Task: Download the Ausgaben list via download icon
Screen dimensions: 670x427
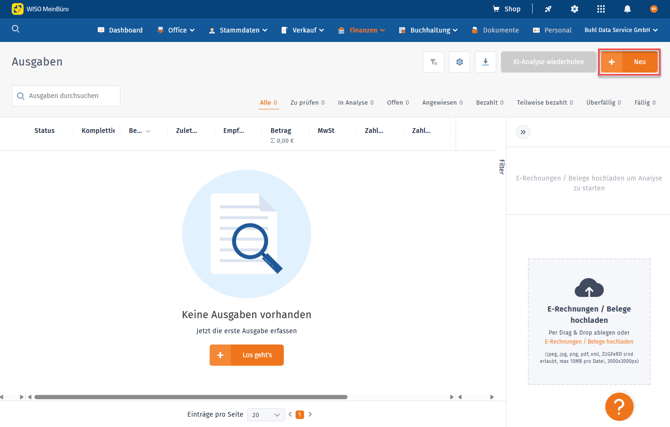Action: tap(485, 62)
